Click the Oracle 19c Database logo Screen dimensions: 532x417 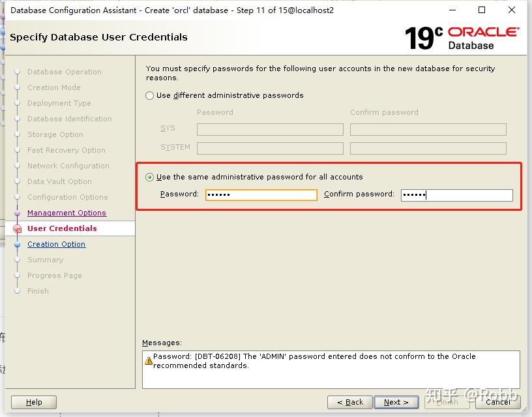462,38
